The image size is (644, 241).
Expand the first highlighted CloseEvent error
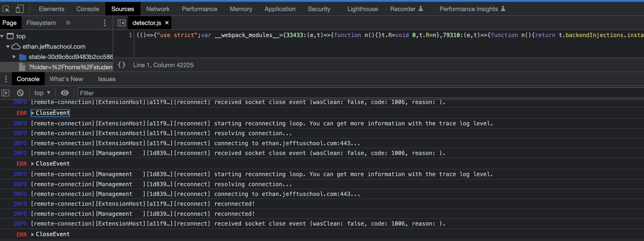tap(33, 113)
